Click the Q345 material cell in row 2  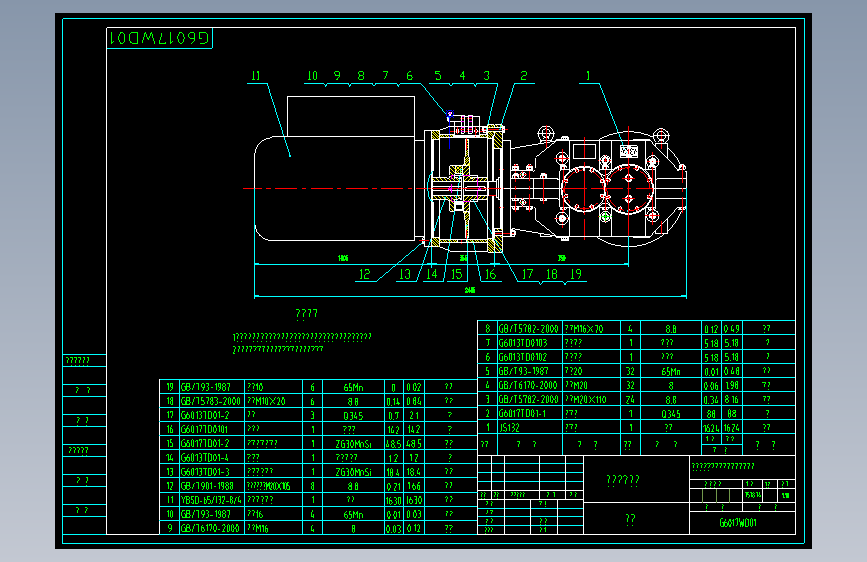[671, 414]
